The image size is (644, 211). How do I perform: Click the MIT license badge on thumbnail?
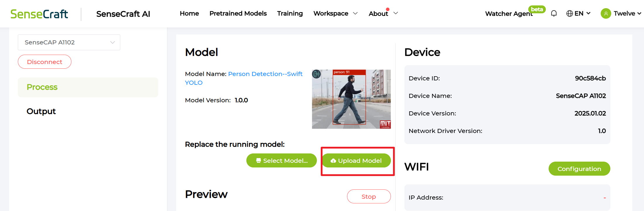[385, 124]
